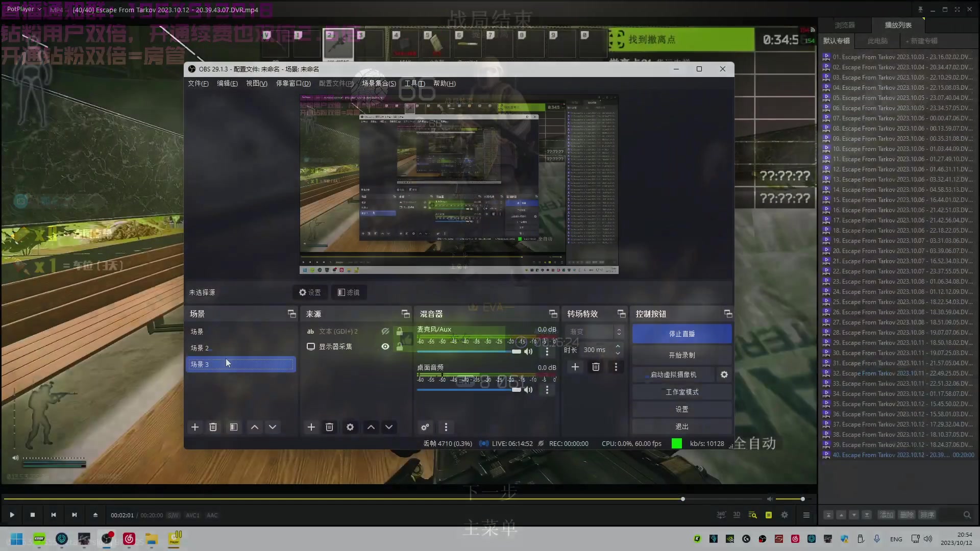
Task: Delete selected scene with trash icon
Action: [x=213, y=427]
